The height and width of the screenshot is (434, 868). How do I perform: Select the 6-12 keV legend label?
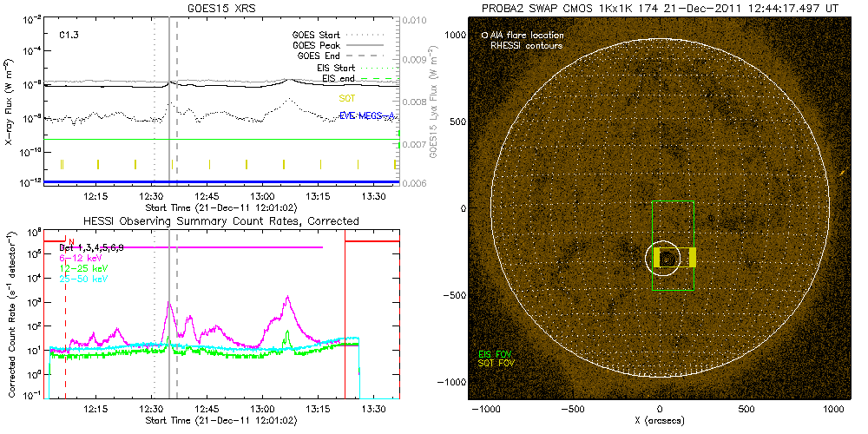pyautogui.click(x=77, y=258)
